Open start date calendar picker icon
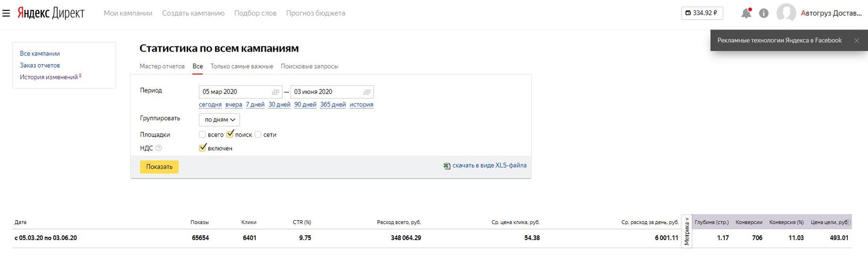 [276, 92]
